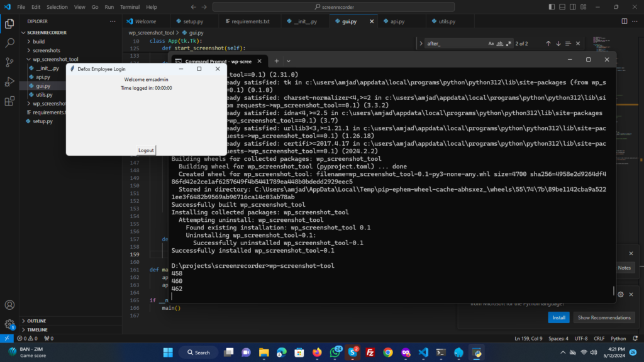The image size is (644, 362).
Task: Click the Accounts icon in activity bar
Action: 9,305
